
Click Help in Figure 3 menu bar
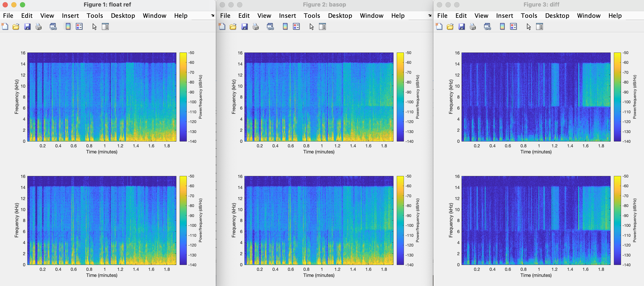615,16
